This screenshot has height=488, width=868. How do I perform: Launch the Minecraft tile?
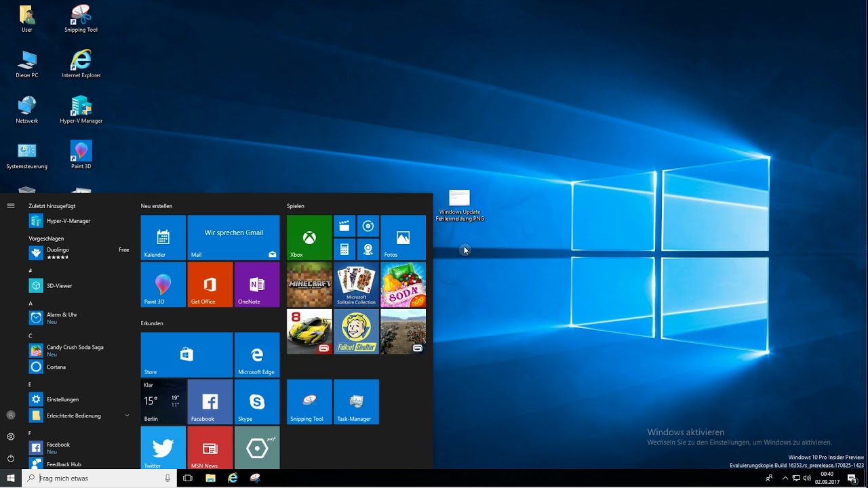point(309,285)
